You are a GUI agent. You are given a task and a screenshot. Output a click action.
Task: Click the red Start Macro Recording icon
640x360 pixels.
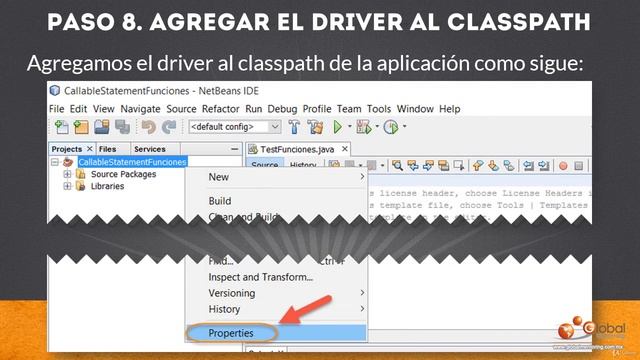[x=563, y=165]
